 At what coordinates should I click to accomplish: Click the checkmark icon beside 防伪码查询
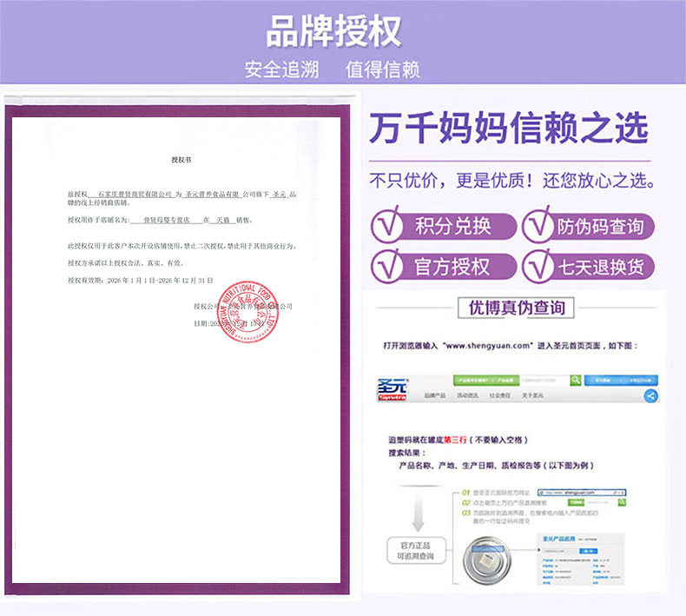click(538, 225)
